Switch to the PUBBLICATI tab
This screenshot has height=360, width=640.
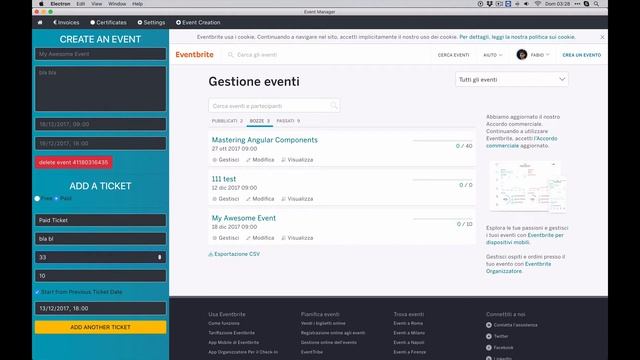pos(227,121)
